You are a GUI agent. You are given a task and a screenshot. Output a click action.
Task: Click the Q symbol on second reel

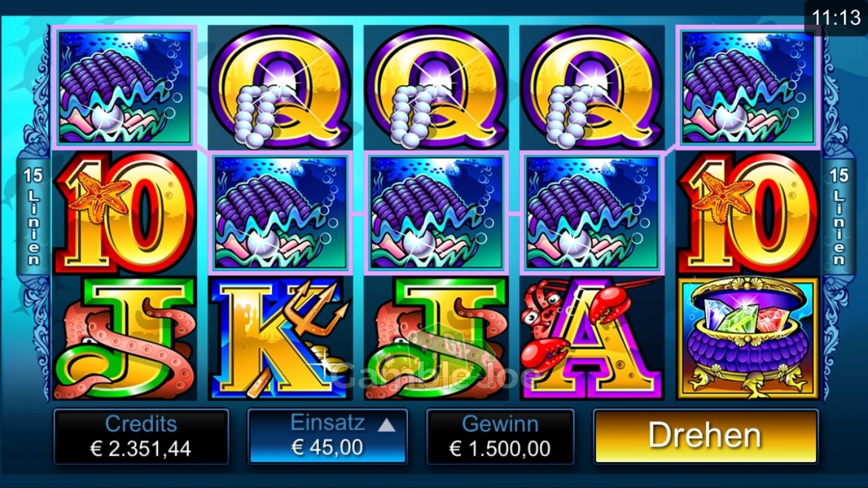pyautogui.click(x=280, y=87)
